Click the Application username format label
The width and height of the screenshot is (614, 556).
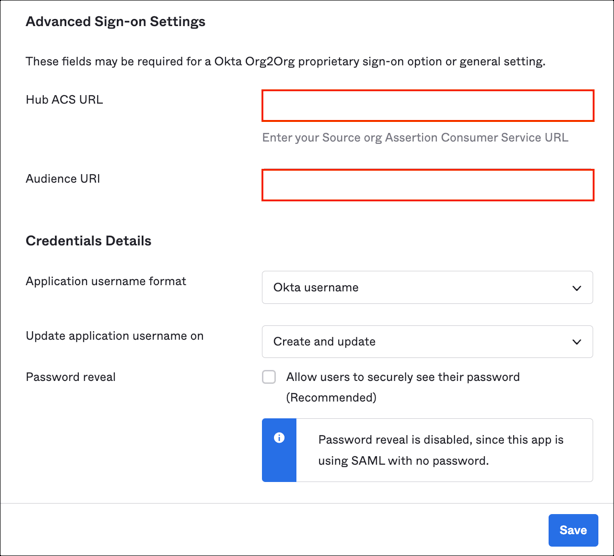click(106, 282)
